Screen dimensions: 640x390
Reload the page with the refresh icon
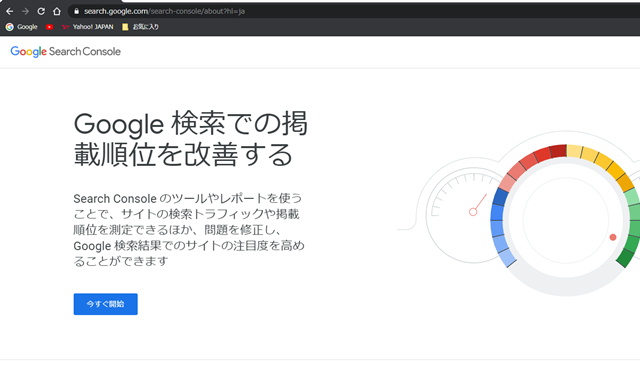[x=41, y=11]
